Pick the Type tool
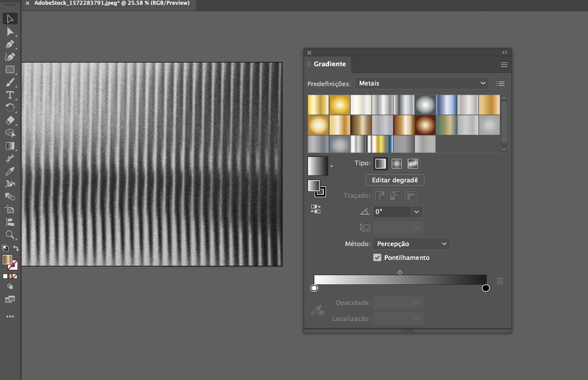 10,95
